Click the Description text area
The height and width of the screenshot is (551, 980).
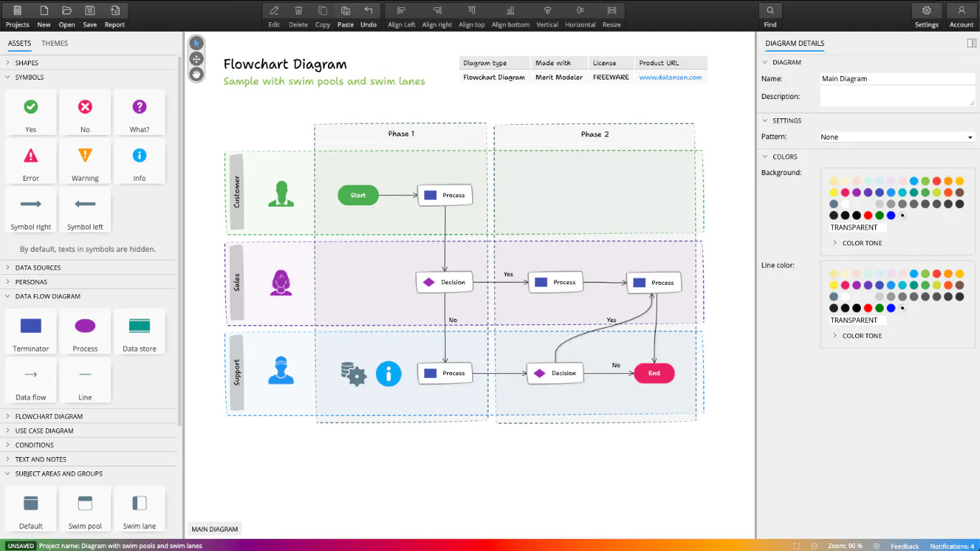pyautogui.click(x=897, y=97)
